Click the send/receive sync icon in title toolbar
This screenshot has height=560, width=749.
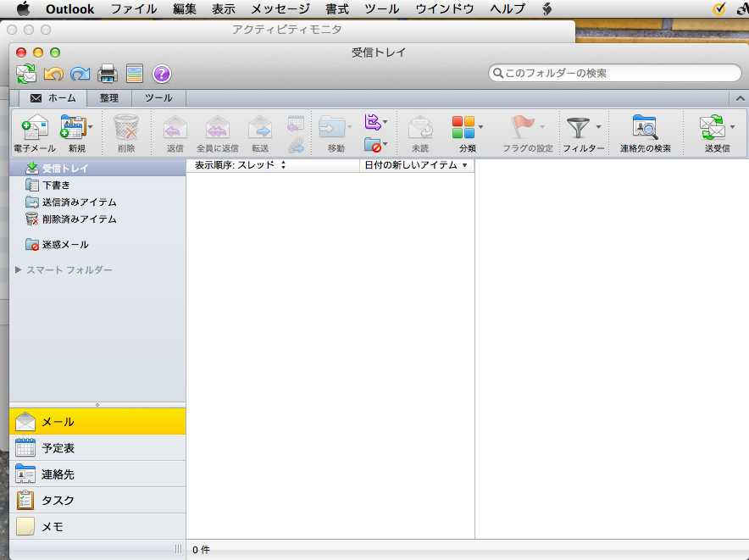pyautogui.click(x=26, y=74)
